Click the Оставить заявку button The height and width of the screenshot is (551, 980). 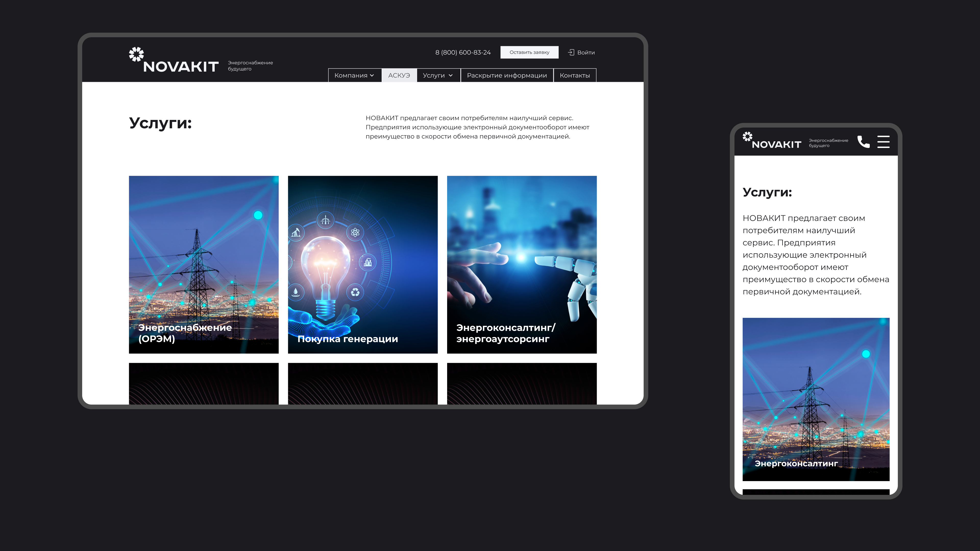(x=529, y=52)
